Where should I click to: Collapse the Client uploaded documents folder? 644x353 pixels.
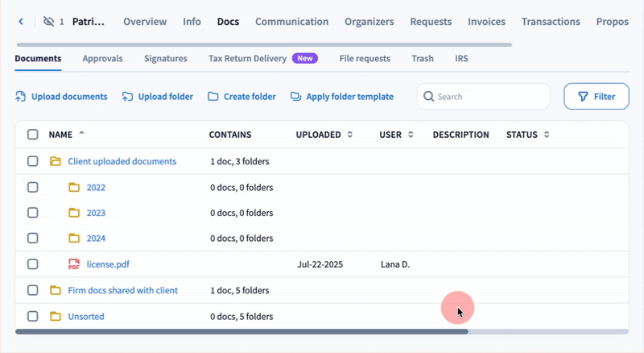coord(56,161)
